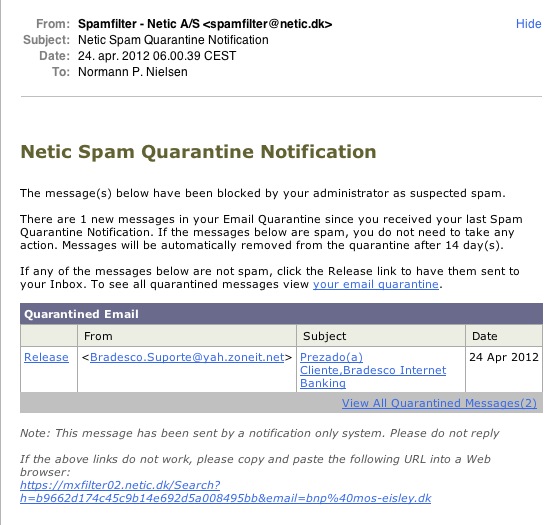View All Quarantined Messages(2)

pyautogui.click(x=439, y=403)
